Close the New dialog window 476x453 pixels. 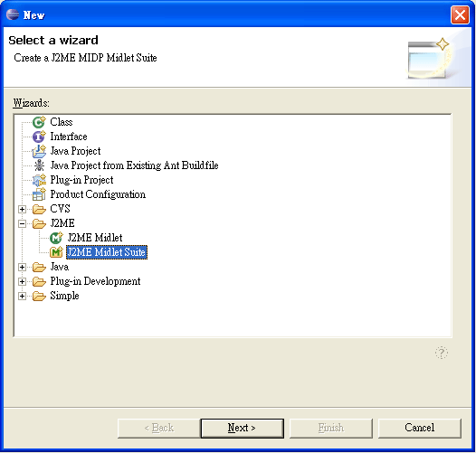[x=460, y=14]
